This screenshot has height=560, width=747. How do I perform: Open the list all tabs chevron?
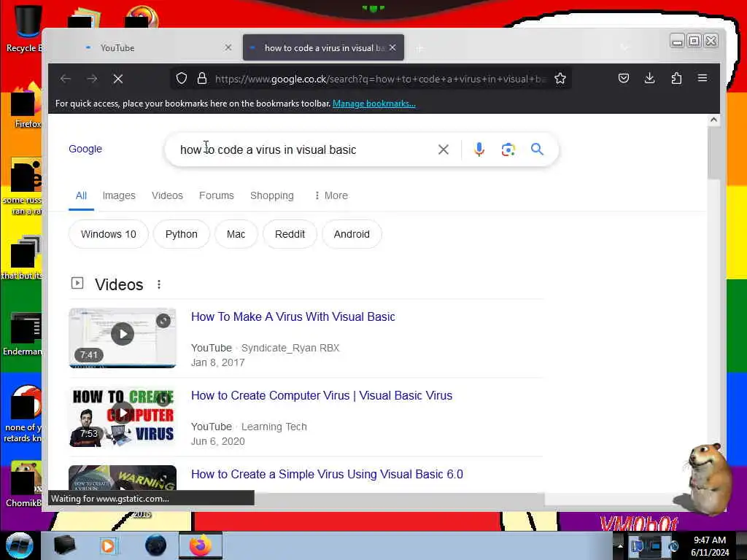tap(624, 47)
